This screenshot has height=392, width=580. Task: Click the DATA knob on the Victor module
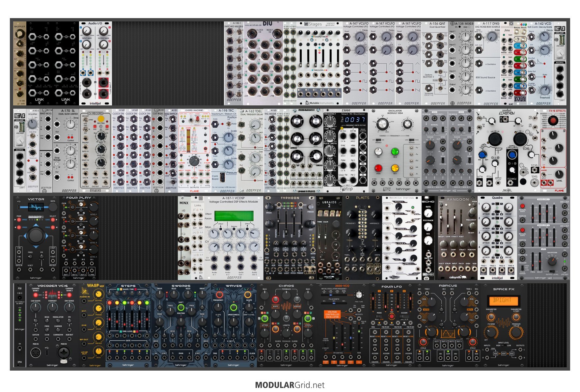[x=53, y=207]
